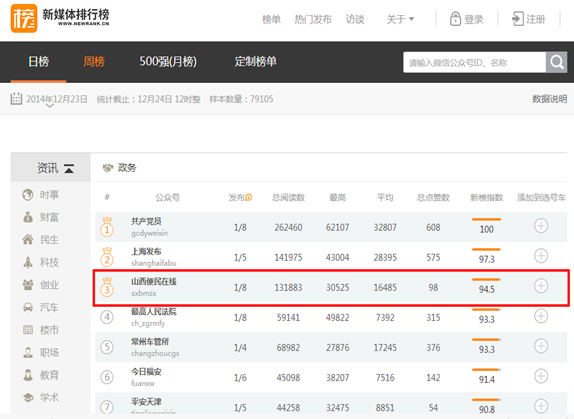Select the 教育 teacher icon
The width and height of the screenshot is (574, 419).
point(28,375)
